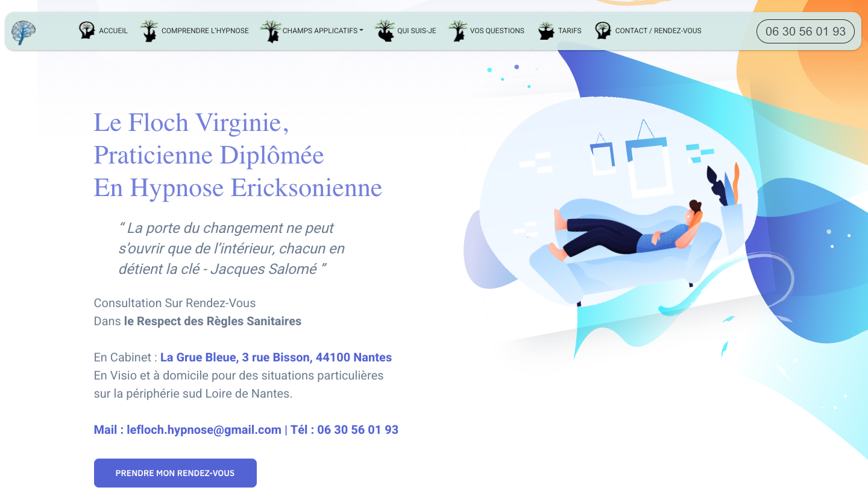The height and width of the screenshot is (502, 868).
Task: Click the head icon beside Accueil
Action: [87, 31]
